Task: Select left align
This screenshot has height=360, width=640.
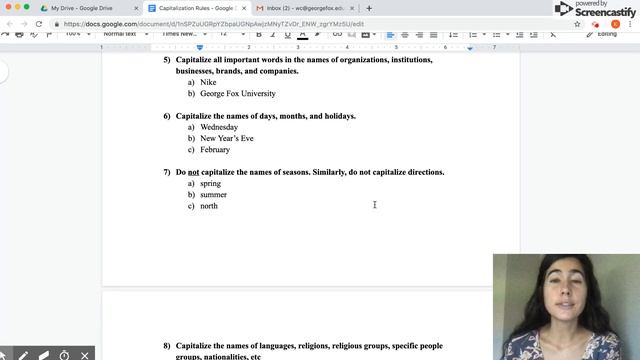Action: 390,35
